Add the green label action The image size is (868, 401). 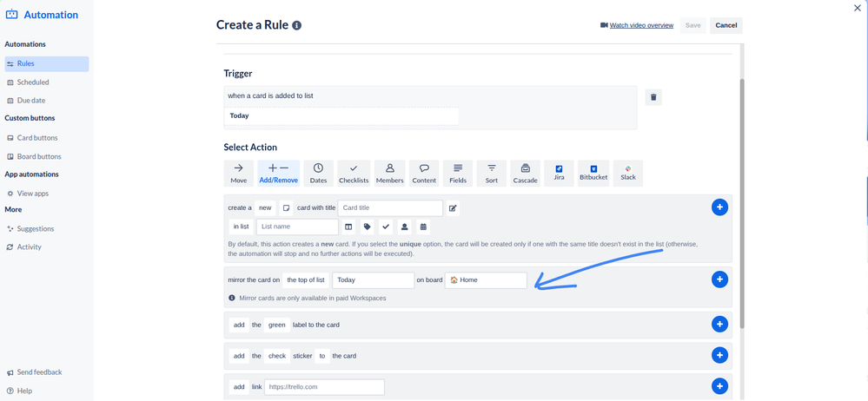(719, 324)
